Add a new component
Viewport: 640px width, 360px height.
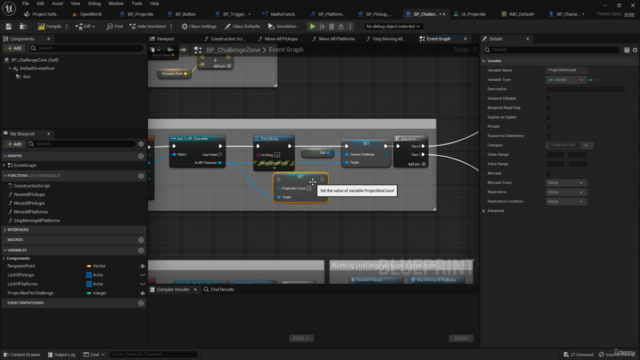[x=14, y=48]
